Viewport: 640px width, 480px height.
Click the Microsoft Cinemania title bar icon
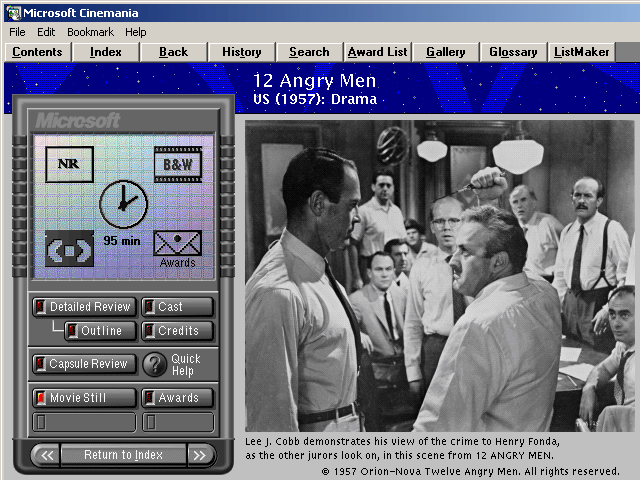pos(13,13)
